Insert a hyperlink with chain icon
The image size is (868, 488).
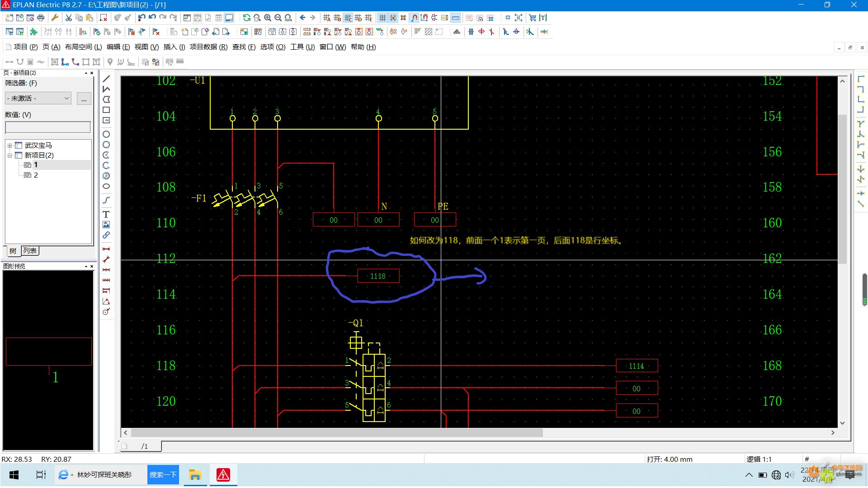[106, 235]
